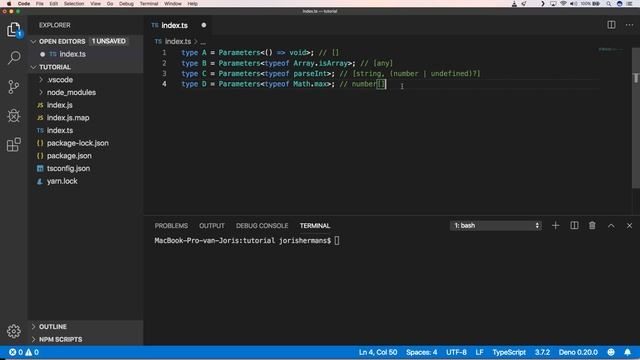Screen dimensions: 640x360
Task: Open the Debug menu in menu bar
Action: (126, 4)
